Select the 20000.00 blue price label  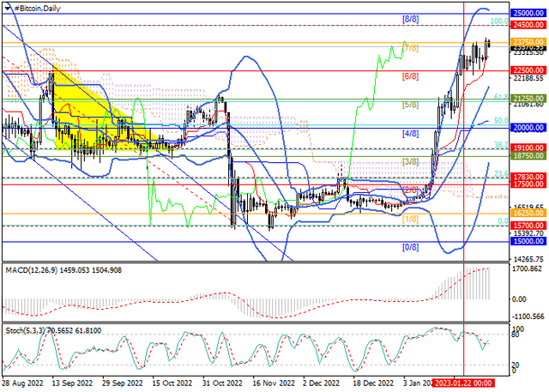pos(528,128)
